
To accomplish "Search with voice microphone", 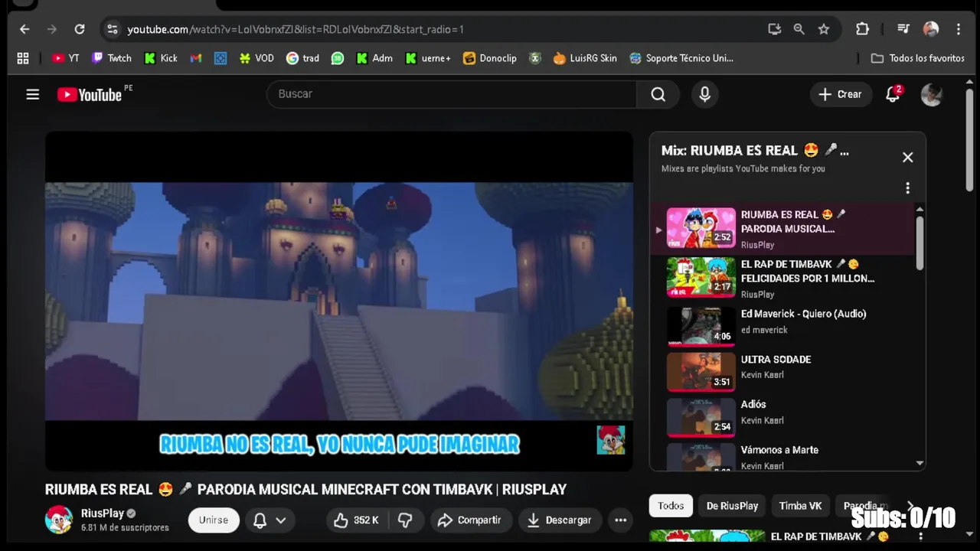I will 704,94.
